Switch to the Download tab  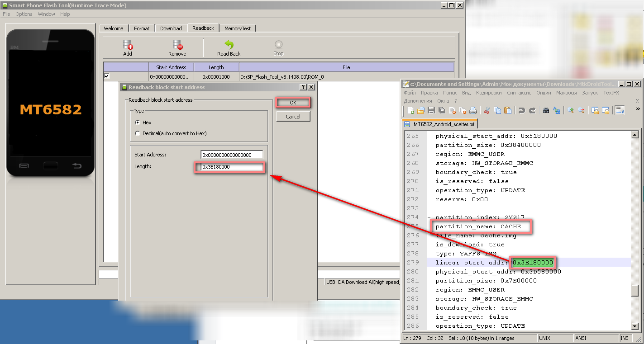(x=171, y=28)
